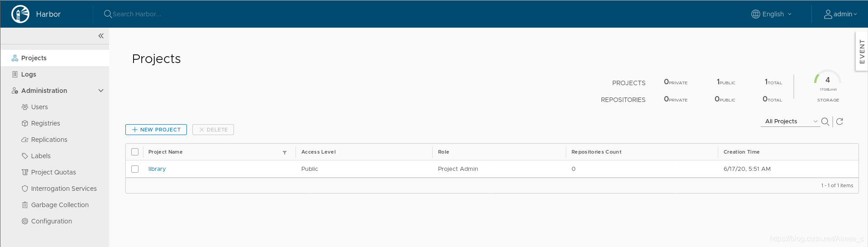Click the Labels tag icon
The image size is (868, 247).
tap(25, 156)
